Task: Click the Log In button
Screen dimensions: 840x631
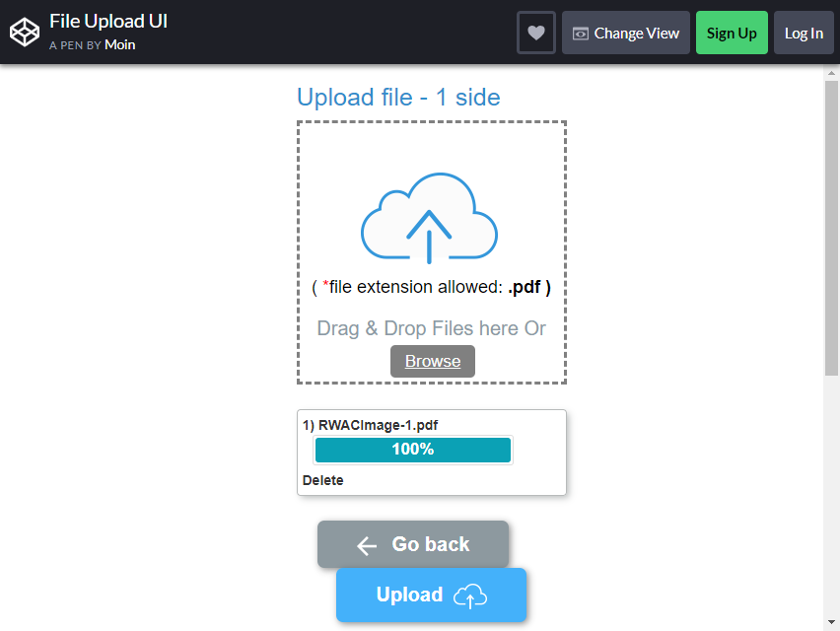Action: pos(804,33)
